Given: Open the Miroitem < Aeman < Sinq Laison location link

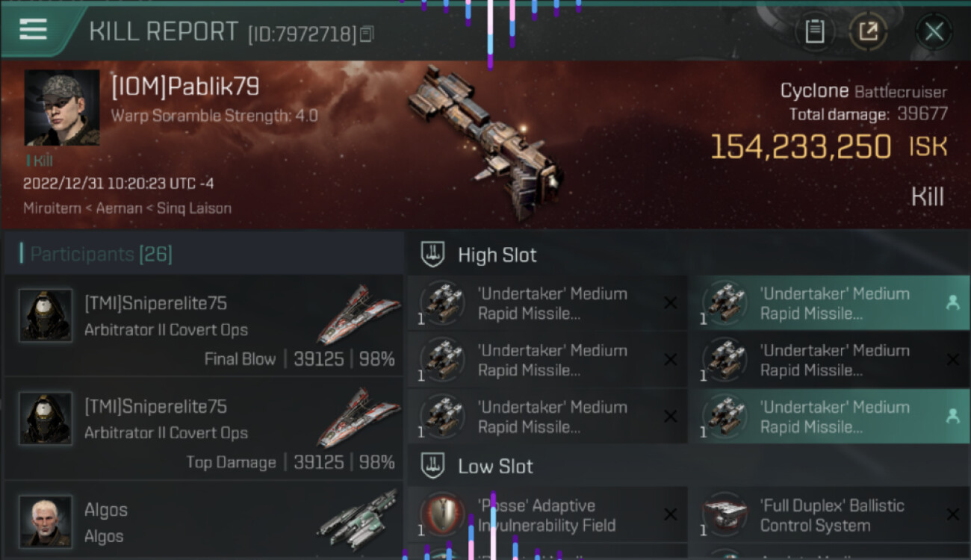Looking at the screenshot, I should 127,208.
